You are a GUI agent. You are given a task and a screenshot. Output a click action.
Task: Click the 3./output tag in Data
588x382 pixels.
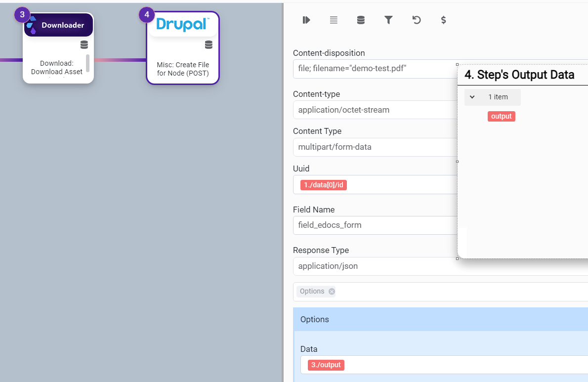point(326,365)
